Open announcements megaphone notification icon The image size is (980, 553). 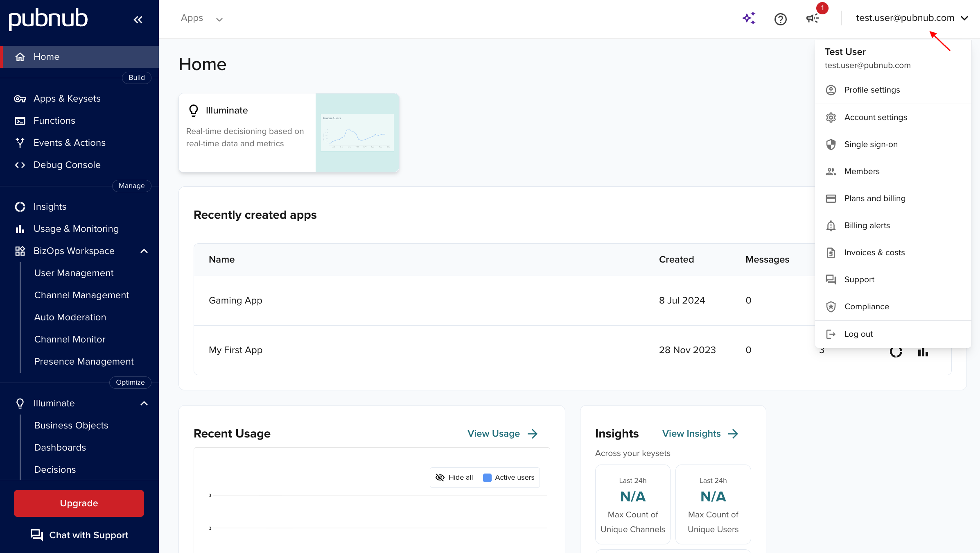coord(812,18)
